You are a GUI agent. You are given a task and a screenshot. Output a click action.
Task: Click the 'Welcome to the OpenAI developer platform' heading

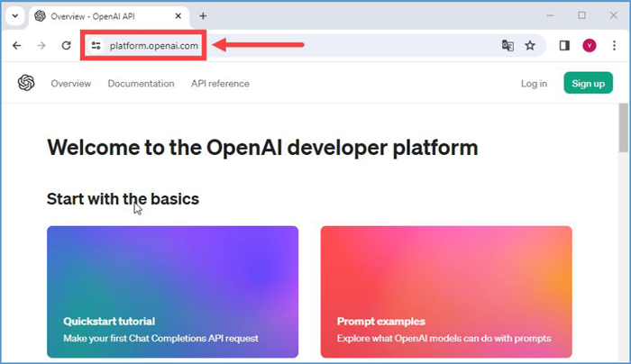pos(262,147)
